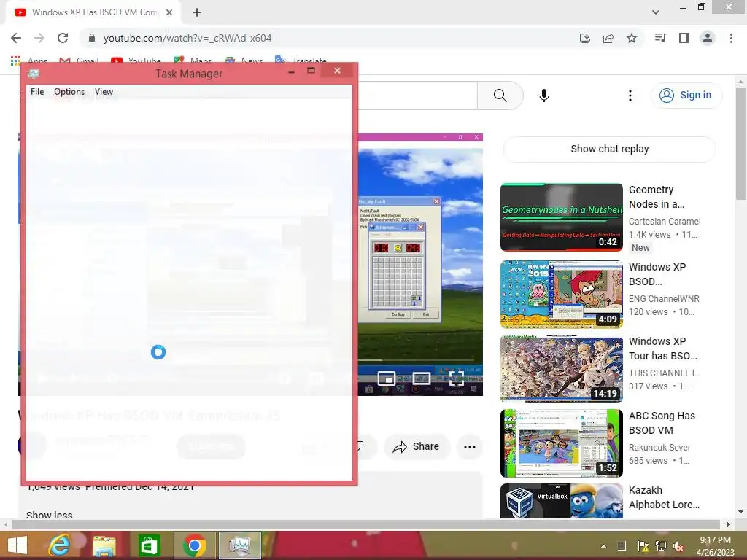
Task: Open the 4:09 Windows XP BSOD thumbnail
Action: [561, 295]
